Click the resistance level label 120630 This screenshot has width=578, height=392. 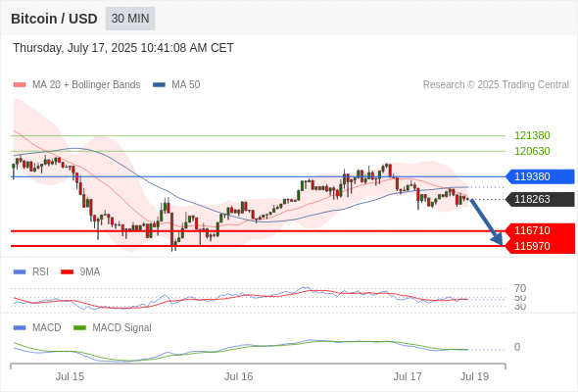(532, 151)
